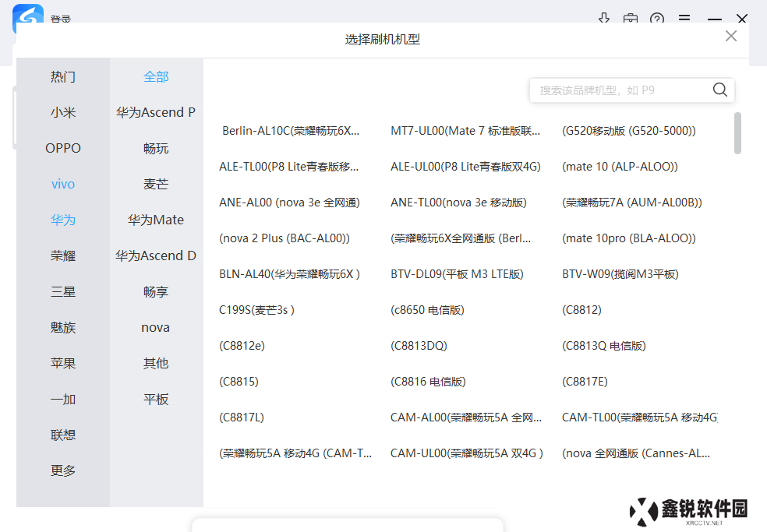Choose BTV-W09(揽阅M3平板)

tap(620, 274)
